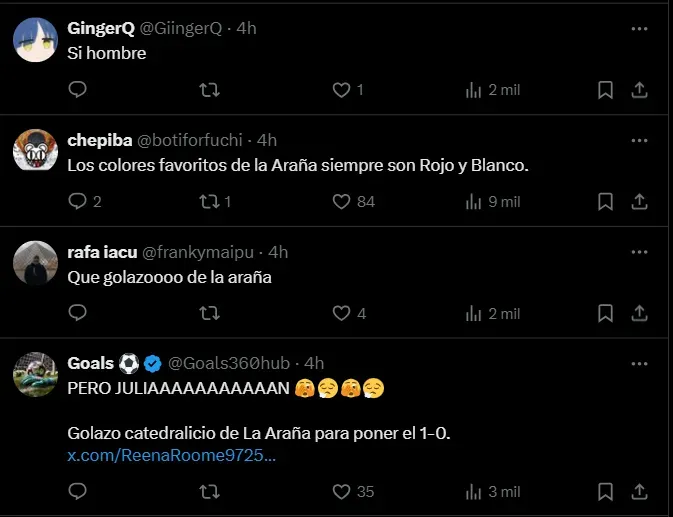Like chepiba's tweet with 84 likes
The image size is (673, 517).
(x=342, y=202)
